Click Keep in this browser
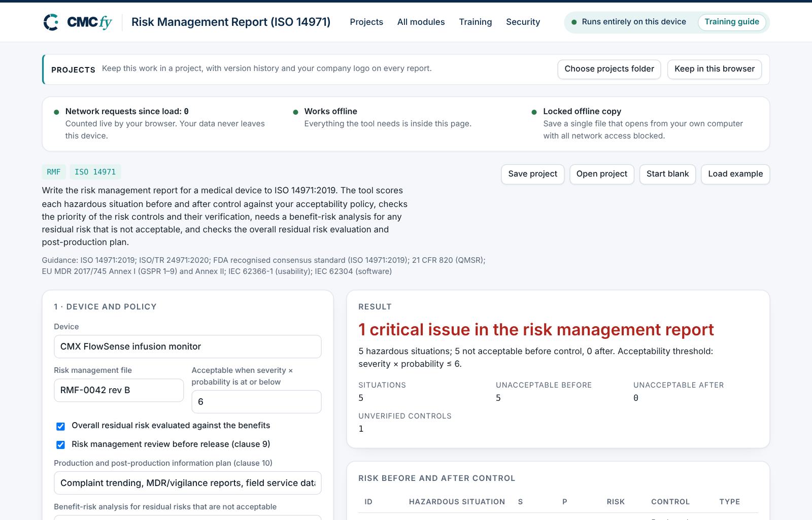This screenshot has height=520, width=812. 714,69
